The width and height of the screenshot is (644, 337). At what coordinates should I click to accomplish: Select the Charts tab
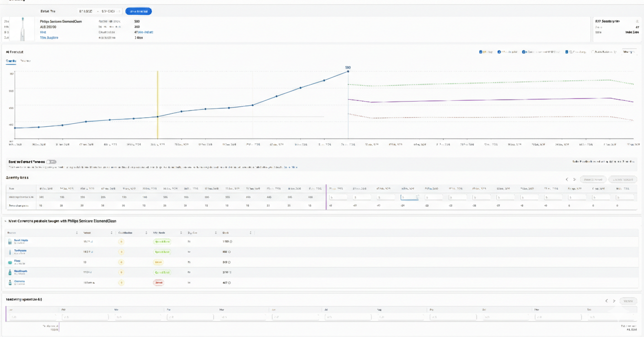(x=11, y=60)
